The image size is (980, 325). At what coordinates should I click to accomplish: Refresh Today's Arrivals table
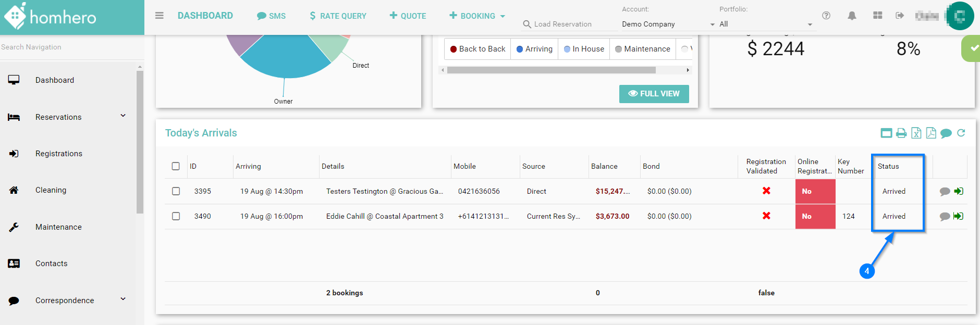click(961, 133)
